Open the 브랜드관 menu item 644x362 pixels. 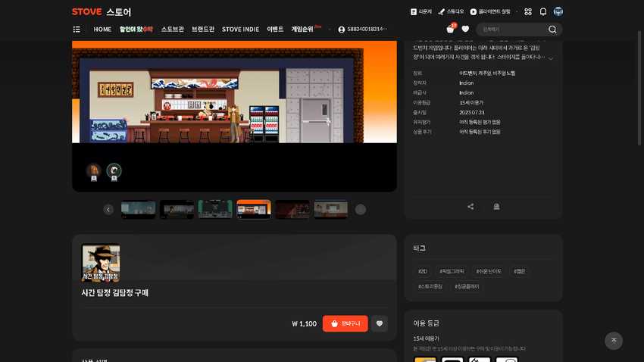203,29
